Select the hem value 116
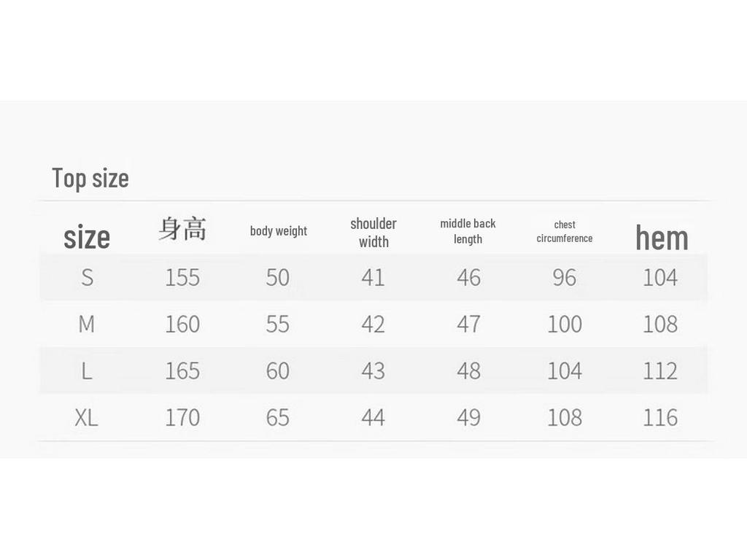 (x=659, y=418)
